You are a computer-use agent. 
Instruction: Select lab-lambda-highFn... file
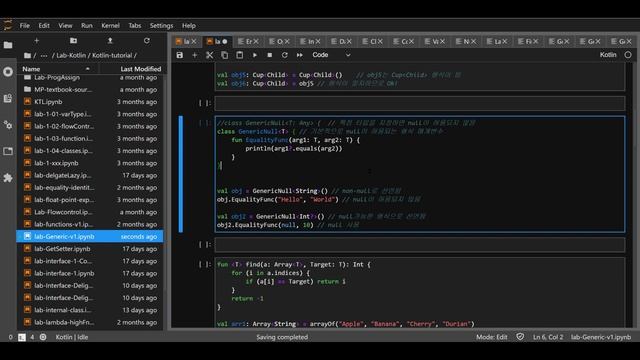90,322
